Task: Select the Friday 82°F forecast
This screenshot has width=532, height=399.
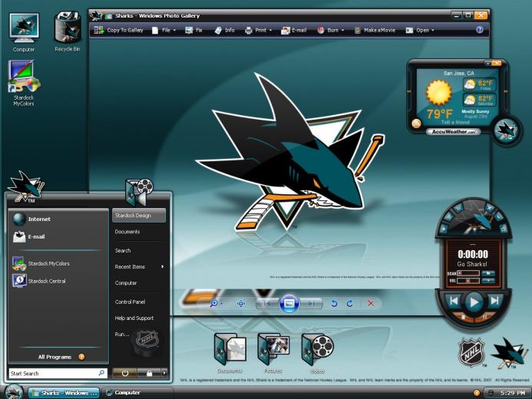Action: [x=479, y=84]
